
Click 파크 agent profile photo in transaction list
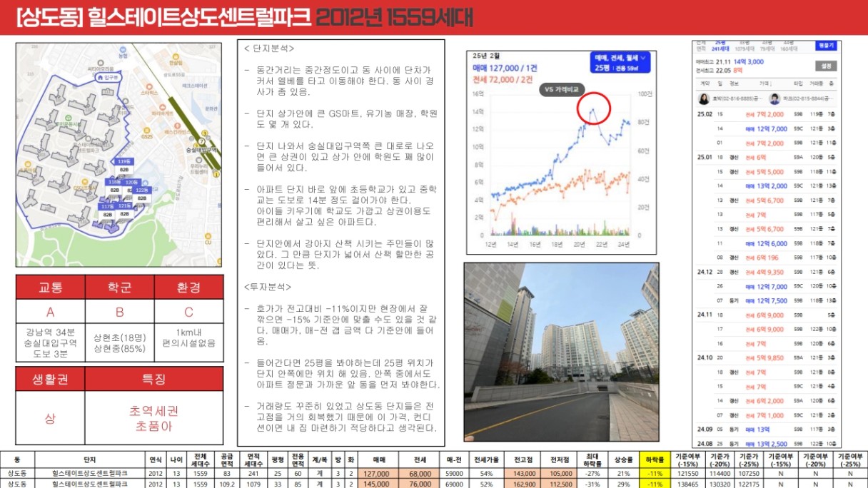[x=776, y=98]
